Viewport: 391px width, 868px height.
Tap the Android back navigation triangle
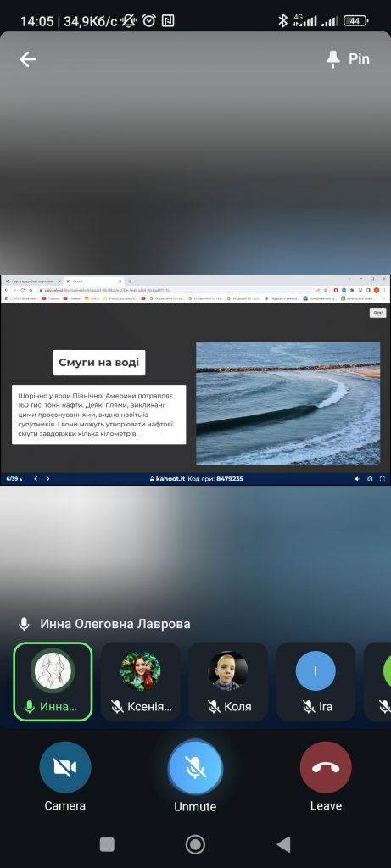(x=283, y=844)
